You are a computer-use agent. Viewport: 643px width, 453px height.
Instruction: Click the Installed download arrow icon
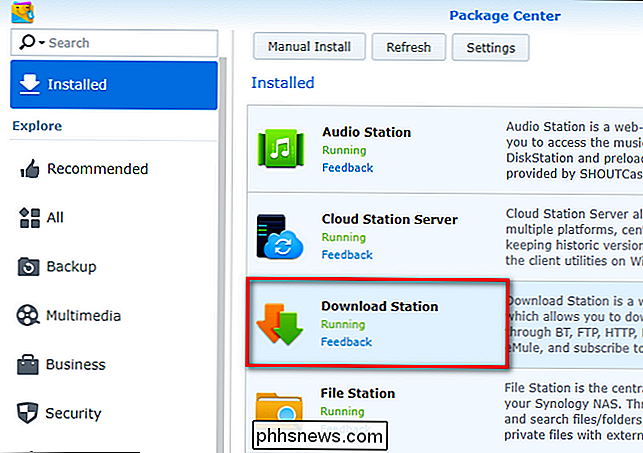(30, 84)
